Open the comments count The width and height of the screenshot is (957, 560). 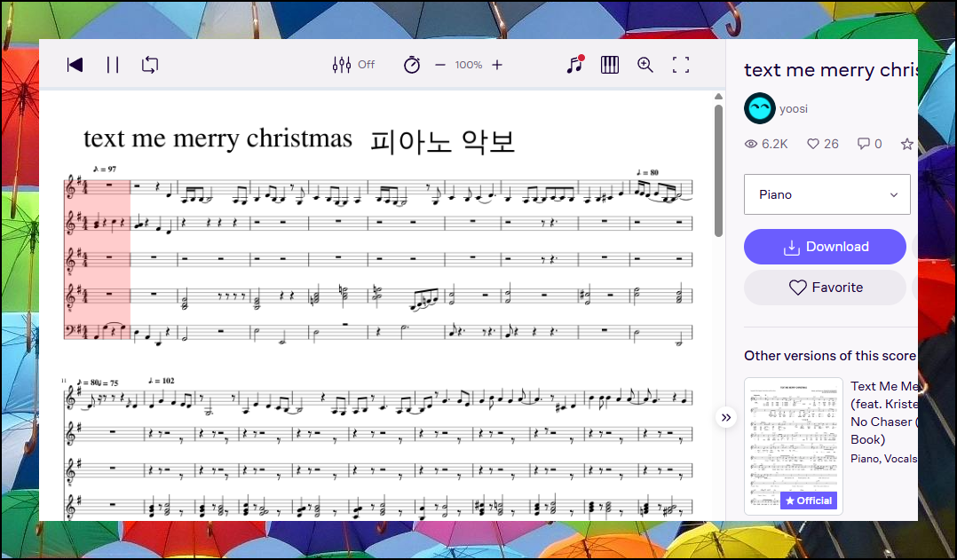(x=870, y=144)
